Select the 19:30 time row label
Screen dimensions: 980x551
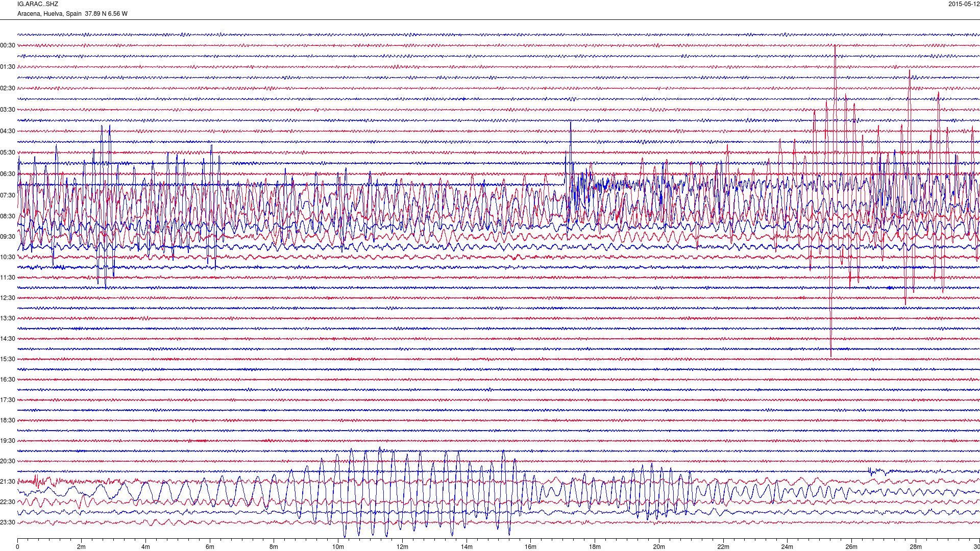[x=8, y=441]
